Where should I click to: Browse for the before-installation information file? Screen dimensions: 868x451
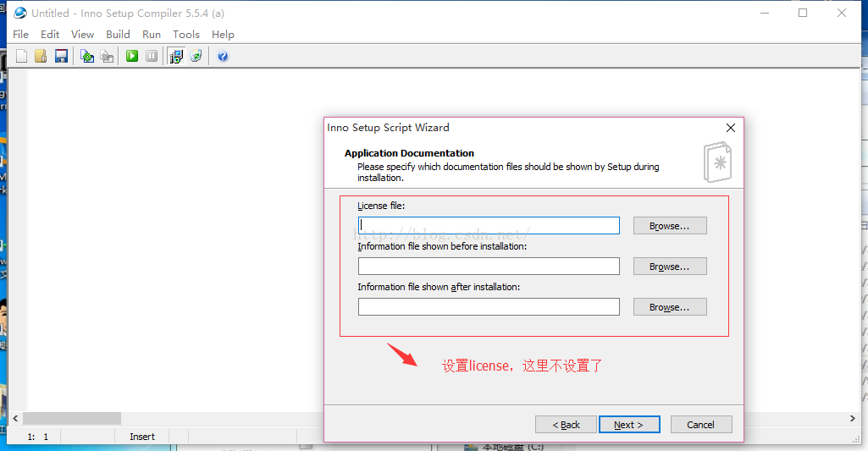pyautogui.click(x=670, y=267)
